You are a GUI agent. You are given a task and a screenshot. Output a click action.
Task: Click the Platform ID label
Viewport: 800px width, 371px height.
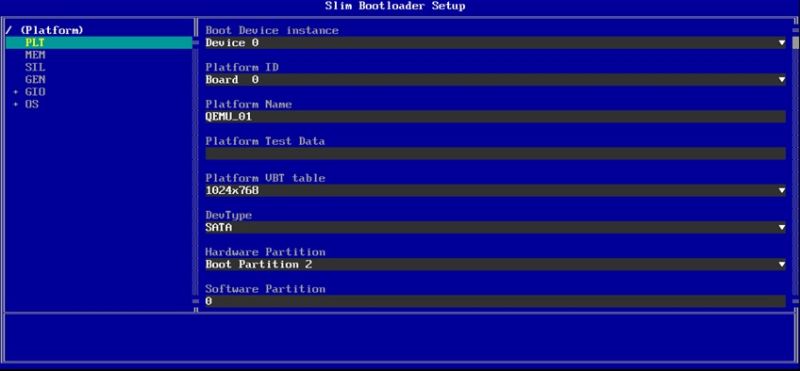[x=242, y=67]
